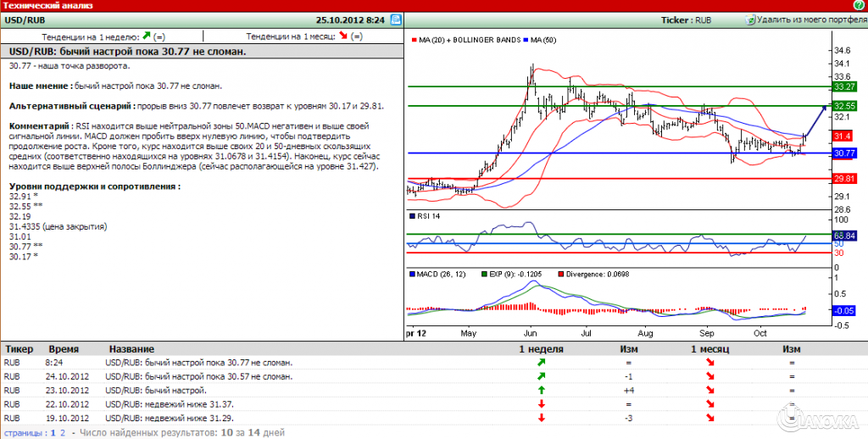Click weekly up arrow in 23.10.2012 row
This screenshot has width=868, height=439.
click(540, 390)
